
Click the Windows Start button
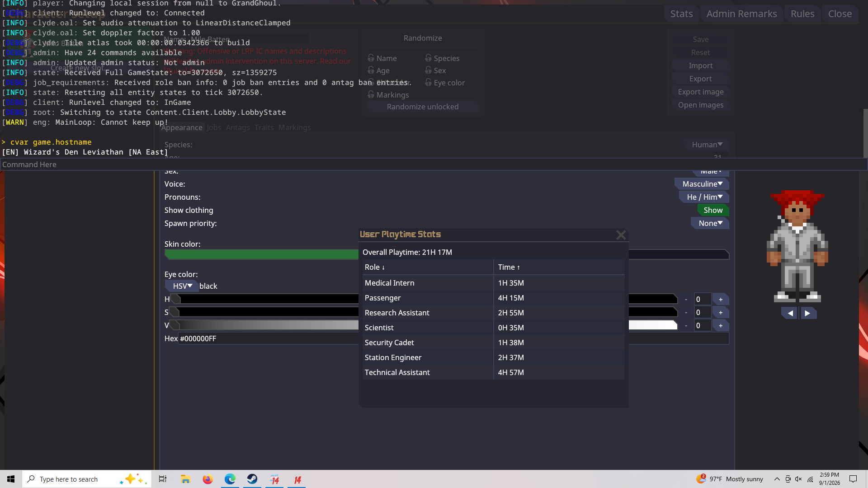tap(11, 479)
